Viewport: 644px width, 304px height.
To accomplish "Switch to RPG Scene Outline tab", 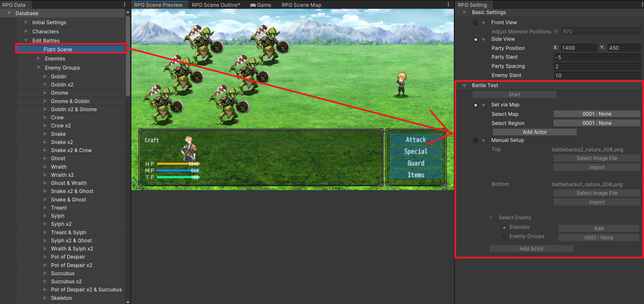I will pyautogui.click(x=216, y=5).
